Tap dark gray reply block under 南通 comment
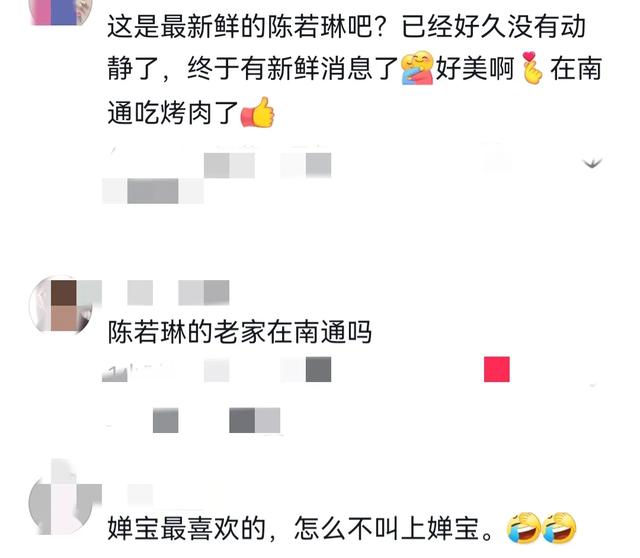 (318, 369)
